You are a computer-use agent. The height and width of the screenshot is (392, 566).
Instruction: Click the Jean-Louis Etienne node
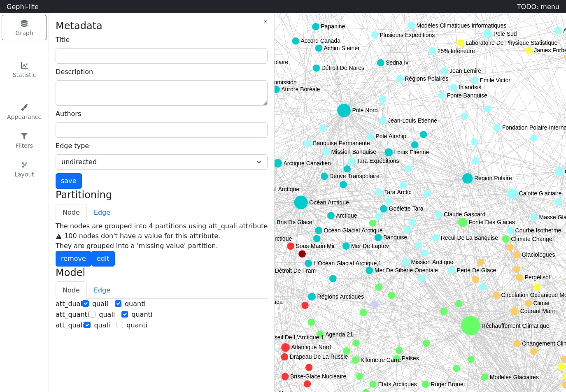tap(383, 121)
